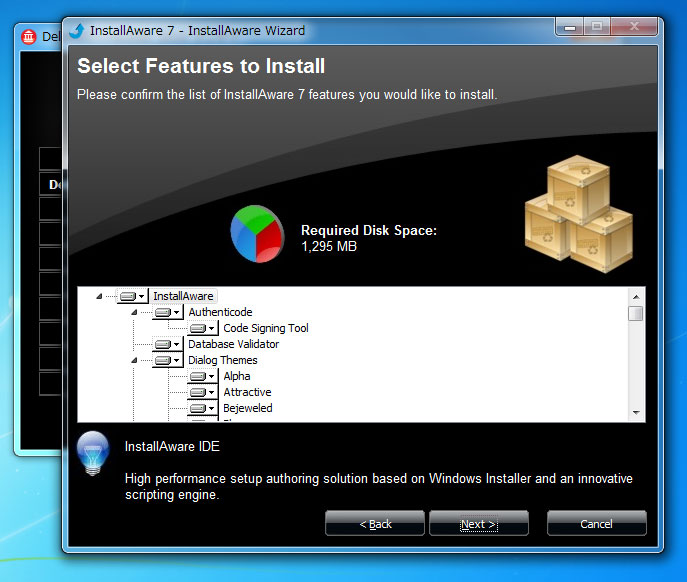Cancel the InstallAware setup wizard
Image resolution: width=687 pixels, height=582 pixels.
coord(596,523)
